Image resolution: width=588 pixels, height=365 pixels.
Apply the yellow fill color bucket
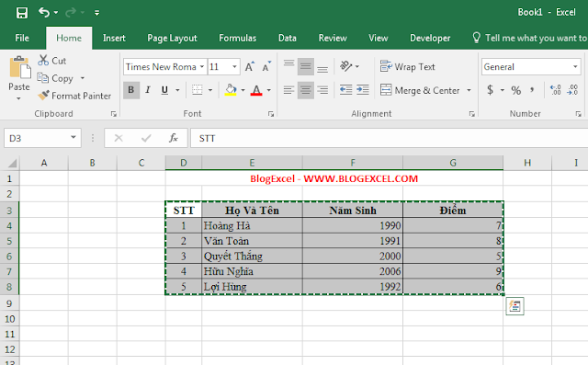(x=231, y=90)
